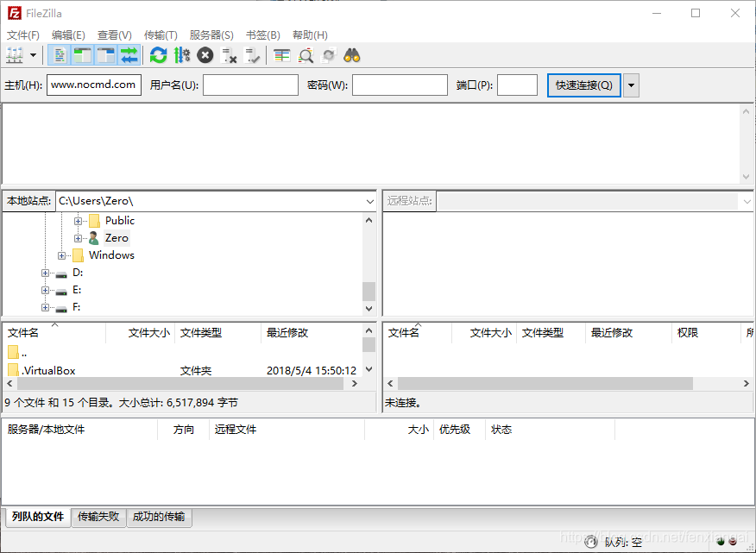This screenshot has height=553, width=756.
Task: Click the 服务器/本地文件 queue column header
Action: (x=80, y=430)
